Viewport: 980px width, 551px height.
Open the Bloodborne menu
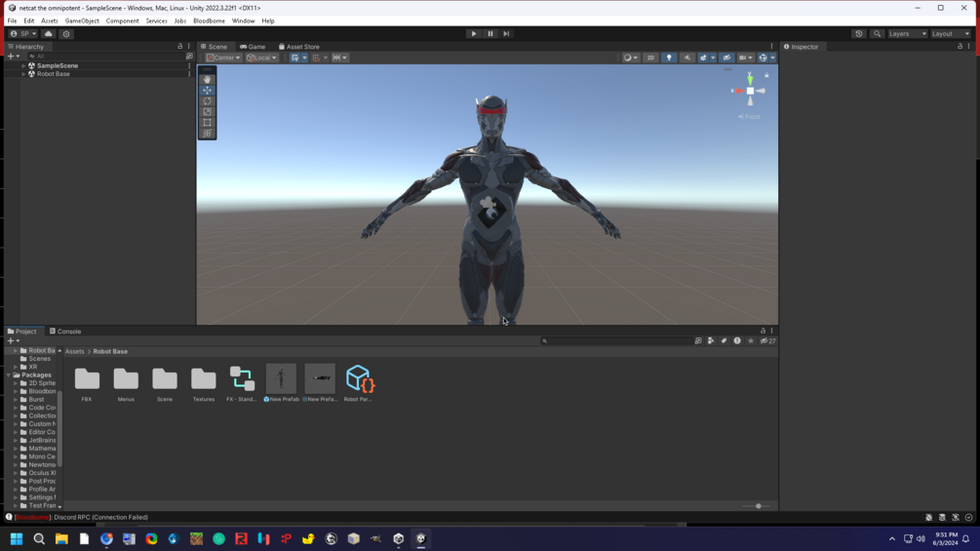click(x=209, y=20)
